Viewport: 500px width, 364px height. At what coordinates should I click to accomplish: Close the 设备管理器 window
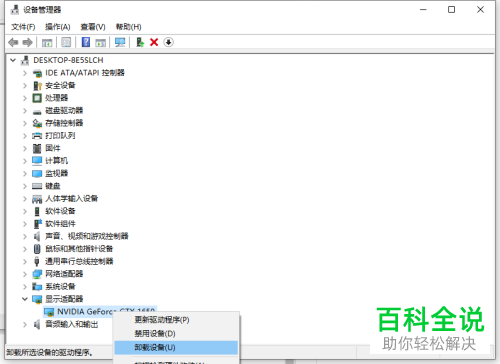pos(480,10)
